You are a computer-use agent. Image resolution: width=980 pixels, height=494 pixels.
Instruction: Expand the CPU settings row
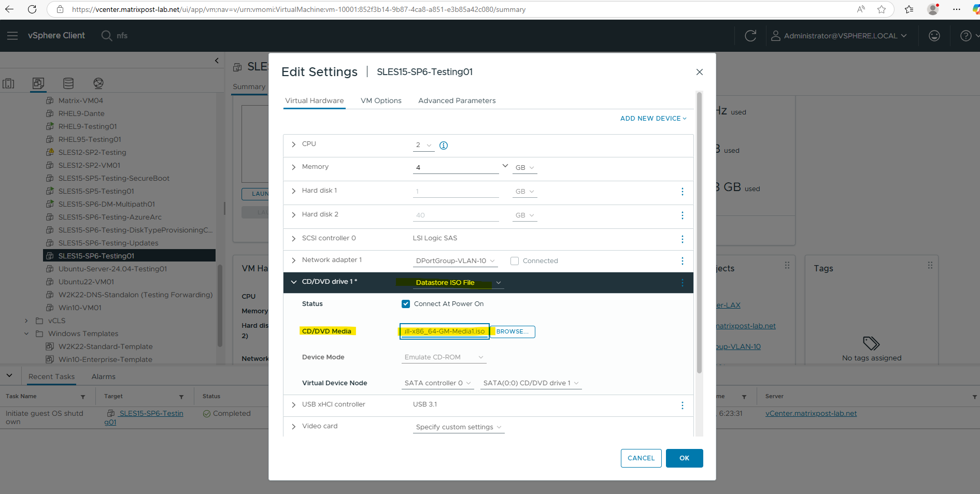[x=294, y=144]
